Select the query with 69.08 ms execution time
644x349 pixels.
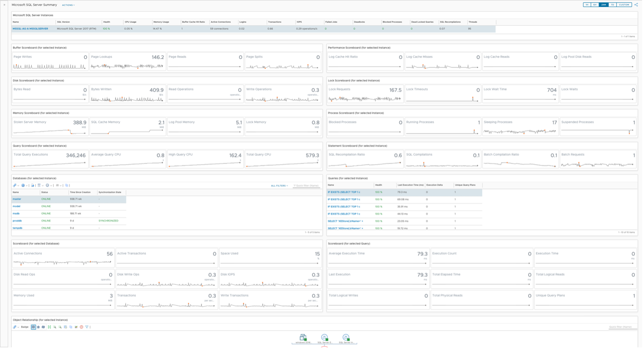coord(404,199)
